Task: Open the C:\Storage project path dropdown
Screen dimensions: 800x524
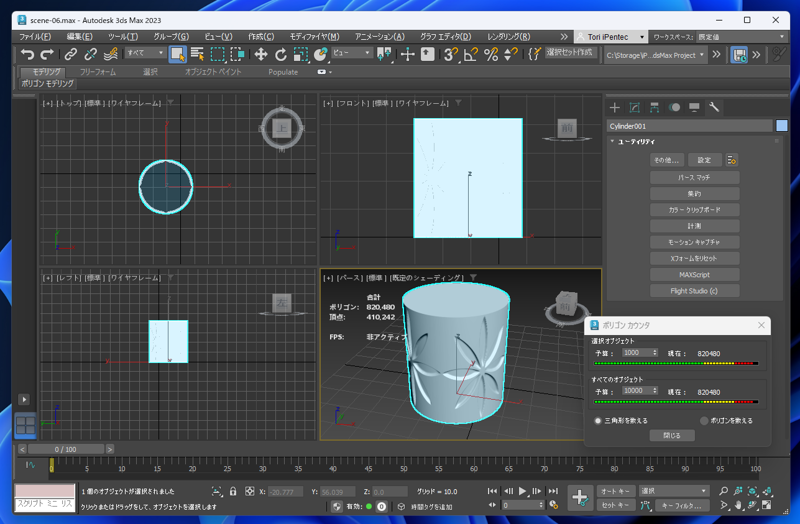Action: click(x=655, y=55)
